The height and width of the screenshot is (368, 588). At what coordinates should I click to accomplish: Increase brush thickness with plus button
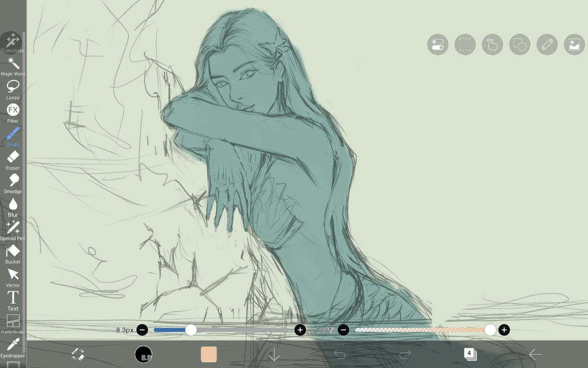[x=300, y=330]
